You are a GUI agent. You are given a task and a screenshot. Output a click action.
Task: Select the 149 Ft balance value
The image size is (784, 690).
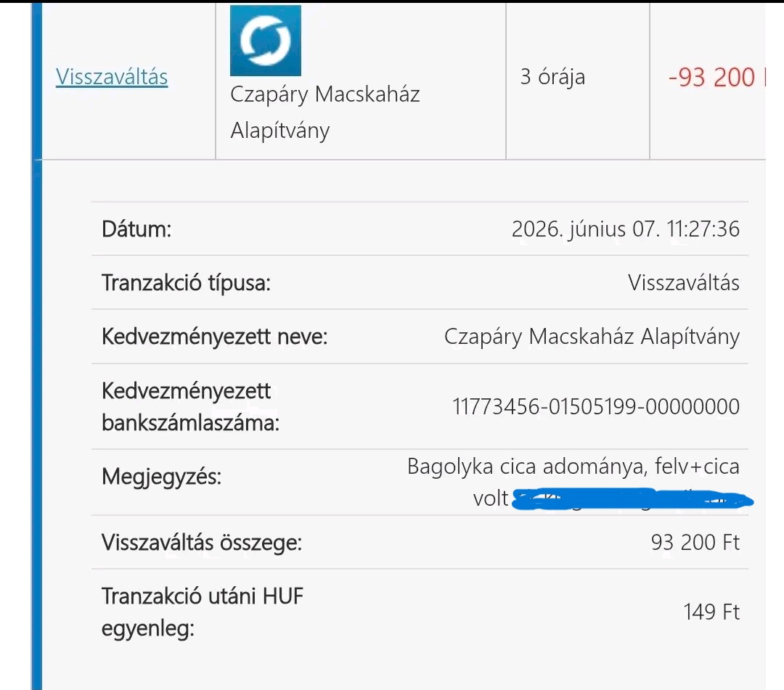coord(711,612)
